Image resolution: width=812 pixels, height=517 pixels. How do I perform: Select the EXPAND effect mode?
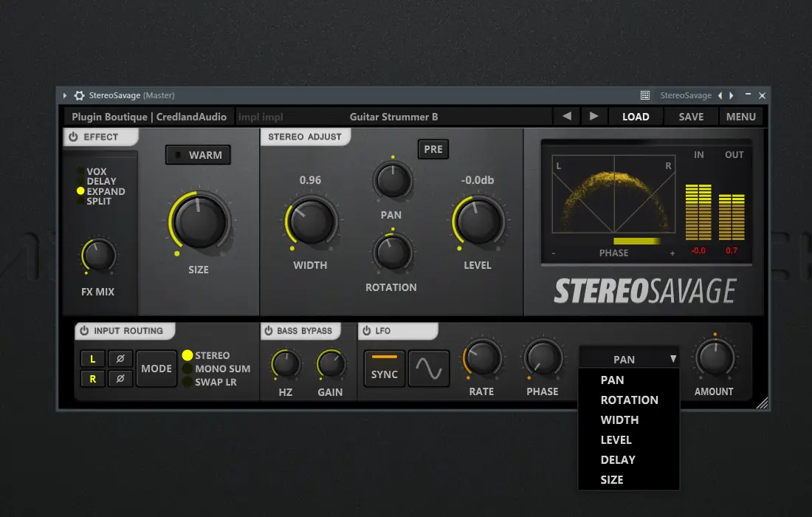[101, 191]
